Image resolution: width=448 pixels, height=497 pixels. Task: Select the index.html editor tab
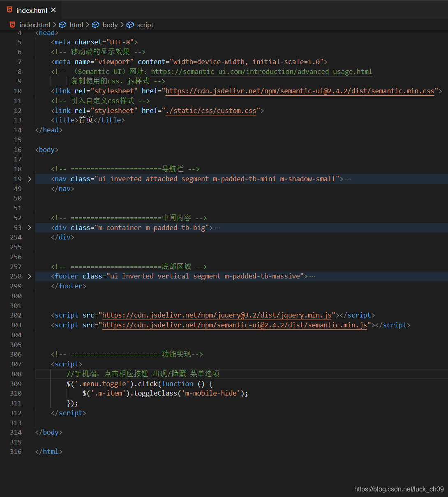31,10
